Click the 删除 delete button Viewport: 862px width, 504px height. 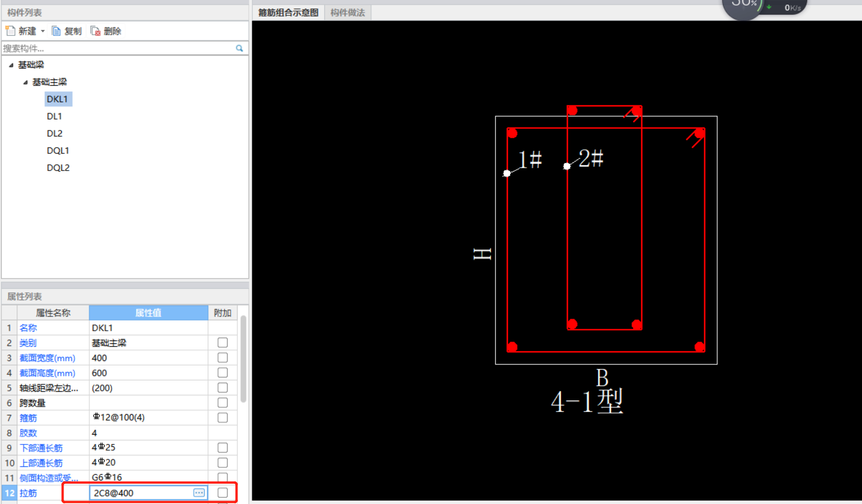tap(106, 31)
